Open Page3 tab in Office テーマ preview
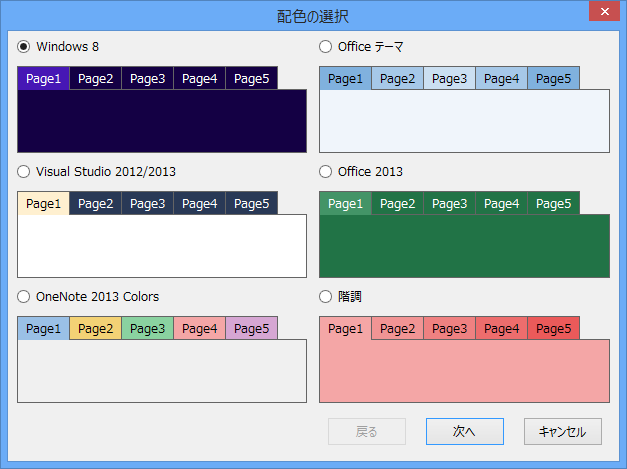The height and width of the screenshot is (469, 627). [449, 79]
